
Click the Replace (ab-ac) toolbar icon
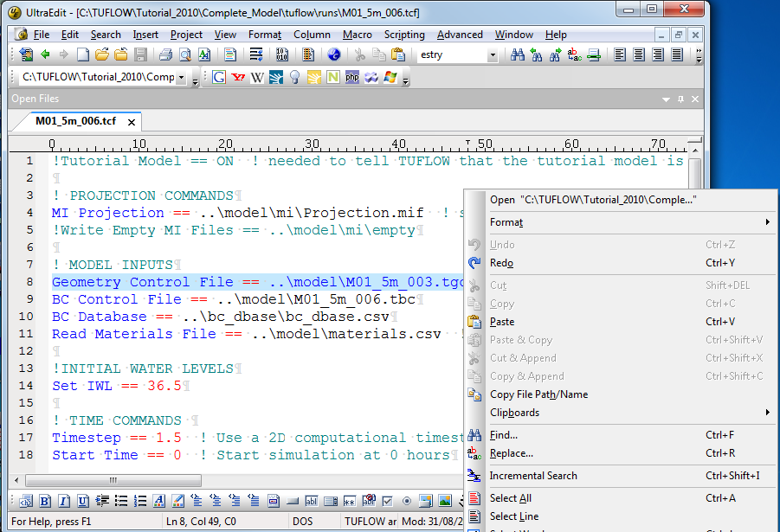575,54
